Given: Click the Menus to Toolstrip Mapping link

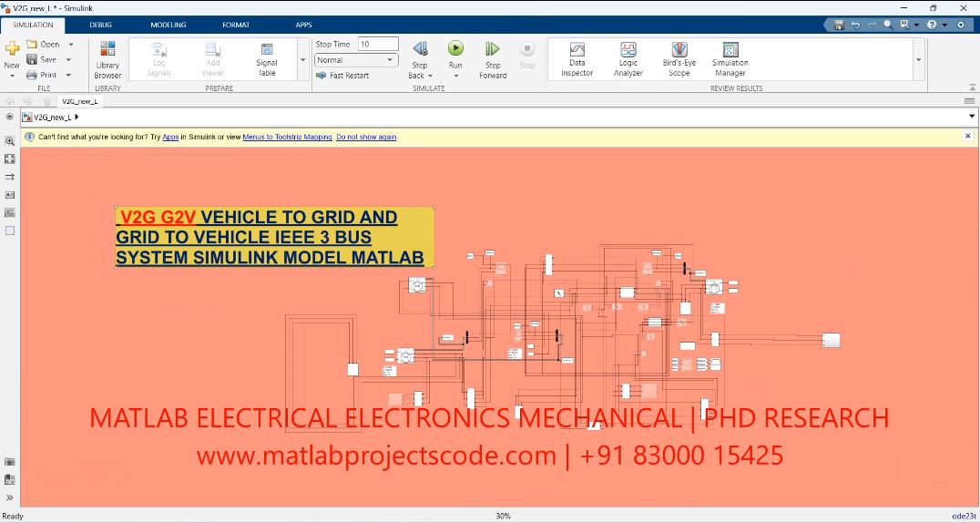Looking at the screenshot, I should (x=287, y=137).
